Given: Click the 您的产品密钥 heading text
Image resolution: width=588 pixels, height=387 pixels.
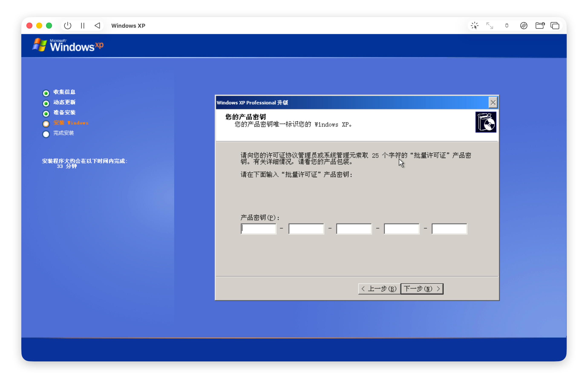Looking at the screenshot, I should click(x=245, y=117).
